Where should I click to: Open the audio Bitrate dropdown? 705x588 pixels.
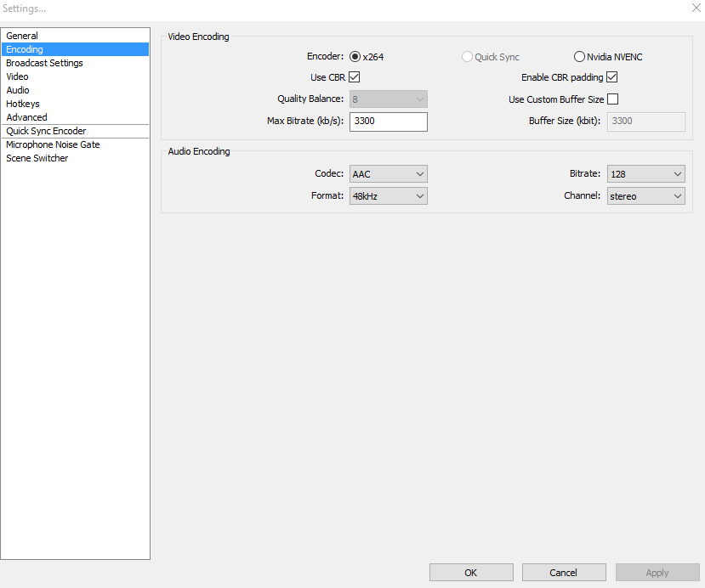click(x=646, y=174)
